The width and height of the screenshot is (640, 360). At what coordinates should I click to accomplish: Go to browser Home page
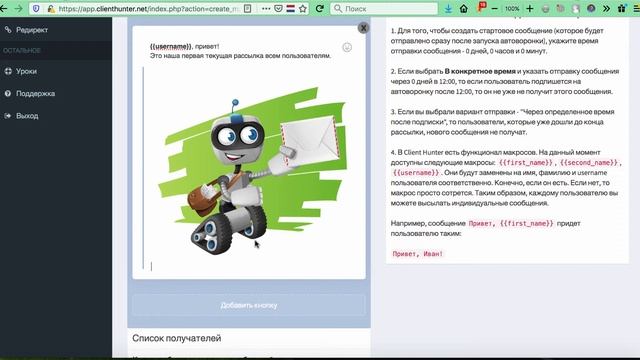(464, 8)
